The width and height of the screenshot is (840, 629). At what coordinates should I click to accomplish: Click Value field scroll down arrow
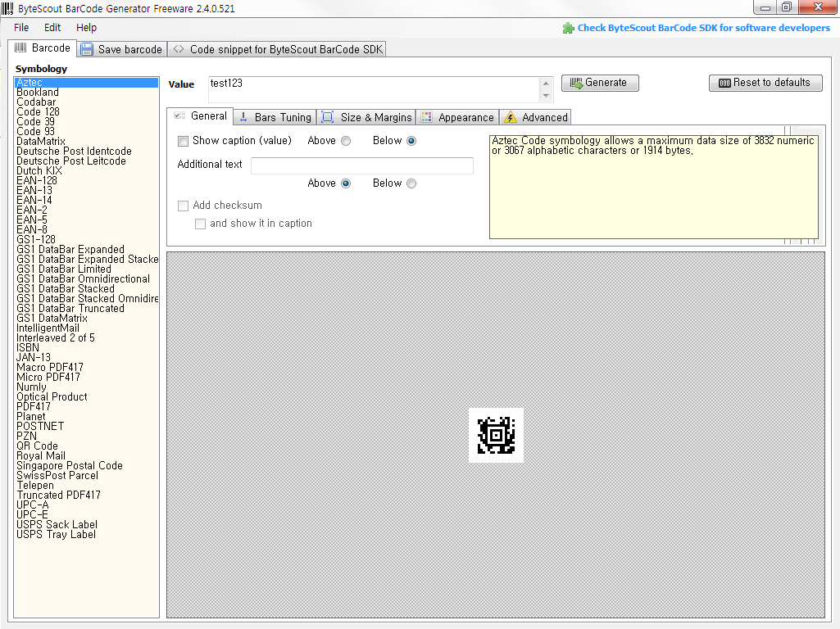tap(546, 96)
